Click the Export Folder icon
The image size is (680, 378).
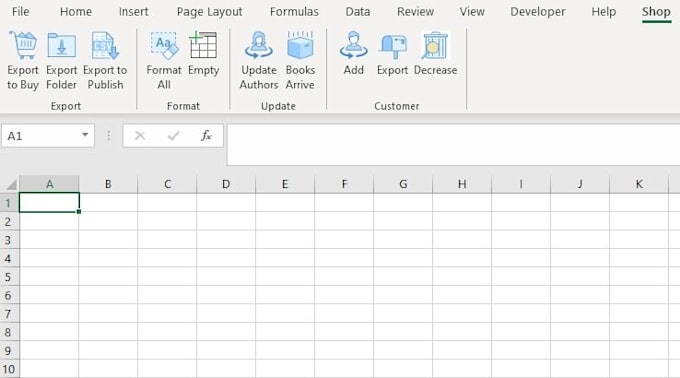click(x=62, y=45)
